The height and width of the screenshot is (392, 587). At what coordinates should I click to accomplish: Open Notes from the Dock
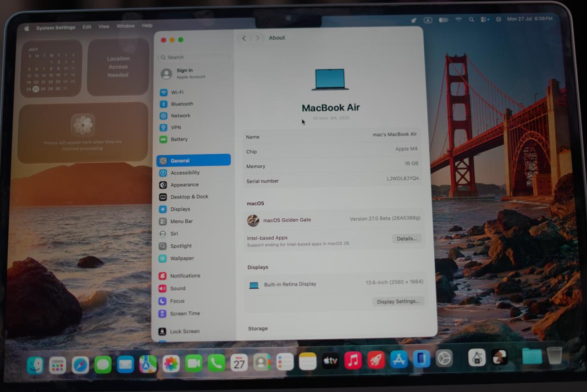308,362
